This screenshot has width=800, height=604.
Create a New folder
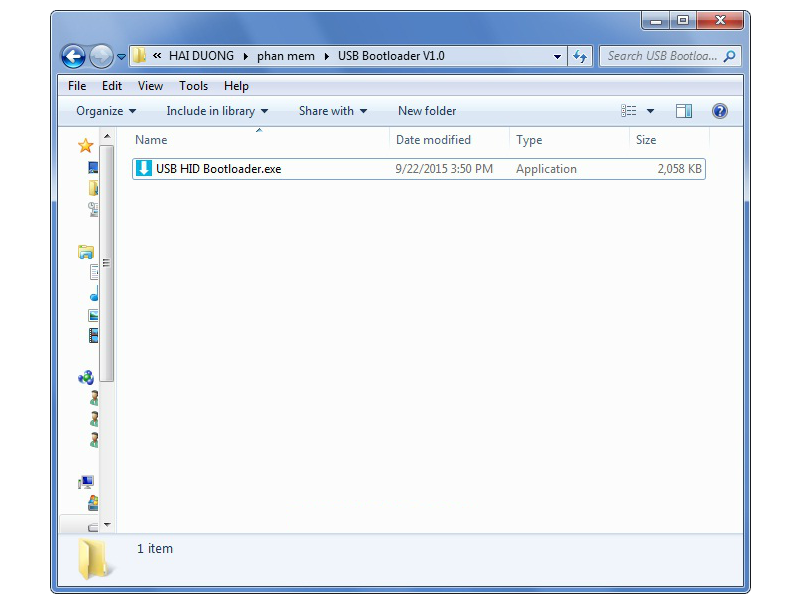427,111
